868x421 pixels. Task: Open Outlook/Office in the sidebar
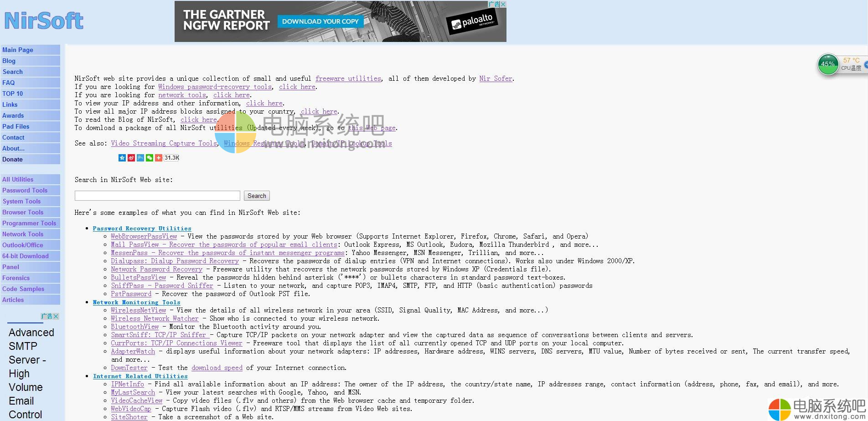(x=30, y=245)
